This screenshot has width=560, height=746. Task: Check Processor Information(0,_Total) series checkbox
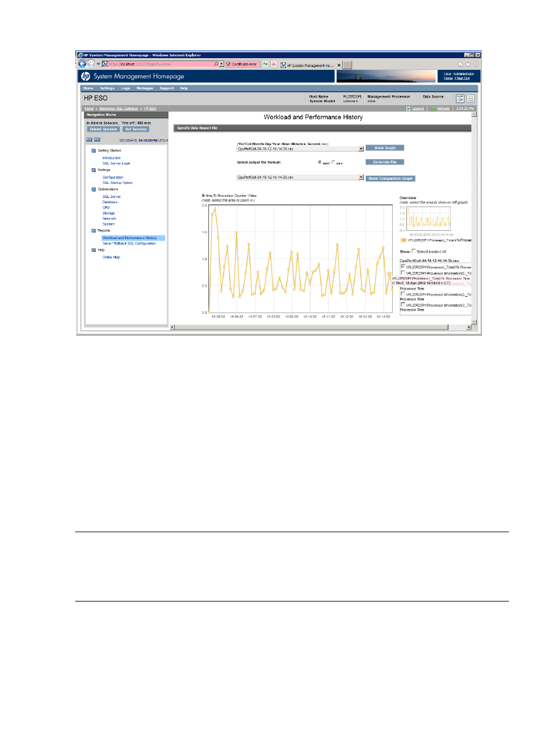tap(403, 273)
